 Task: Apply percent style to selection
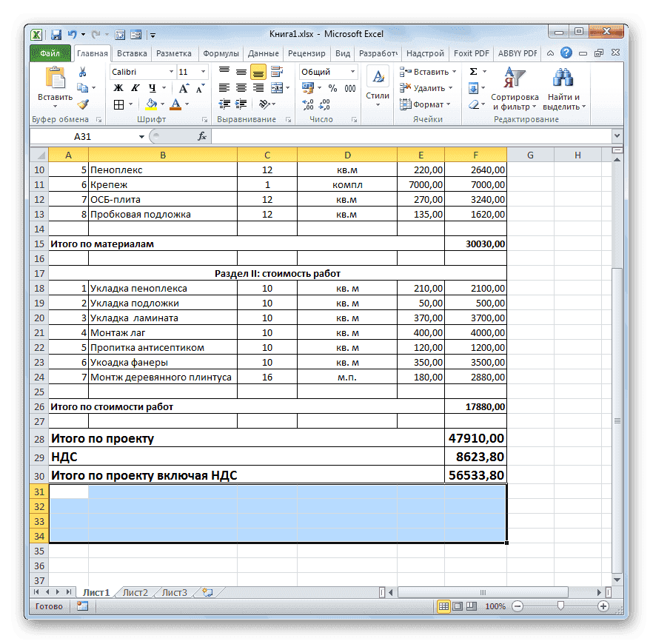(332, 89)
